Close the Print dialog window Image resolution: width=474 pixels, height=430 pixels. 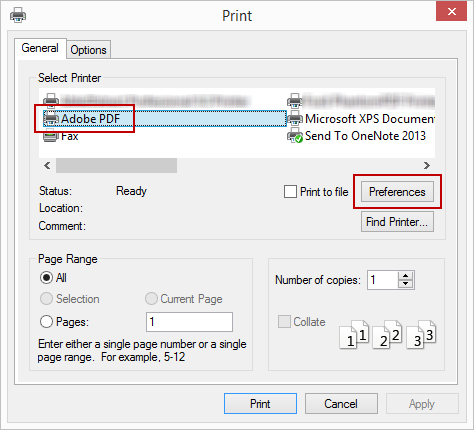click(452, 12)
